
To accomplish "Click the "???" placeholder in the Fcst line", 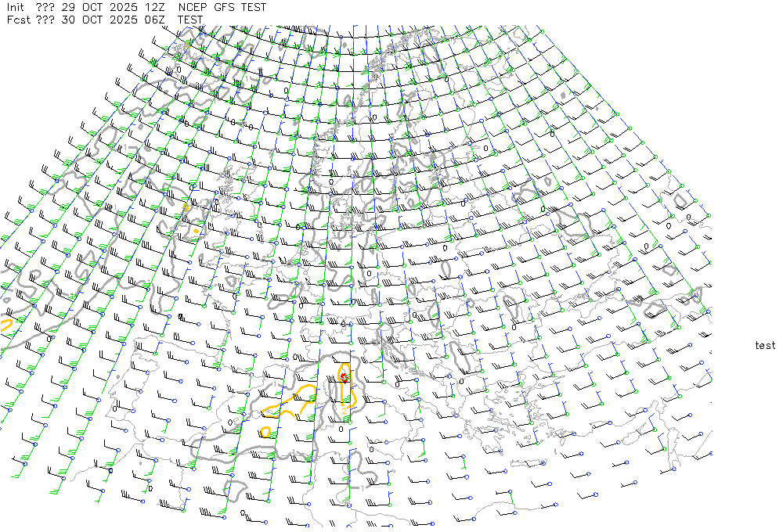I will coord(45,20).
